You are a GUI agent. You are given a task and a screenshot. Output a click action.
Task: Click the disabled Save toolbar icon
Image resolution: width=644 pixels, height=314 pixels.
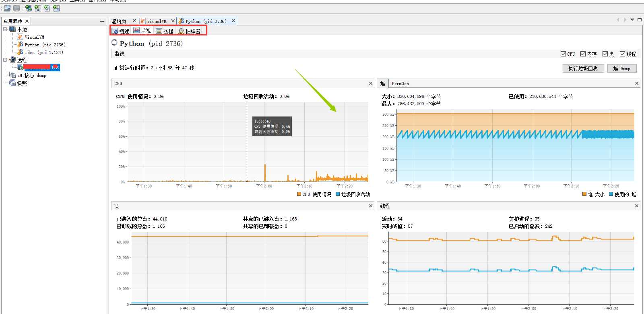pos(17,8)
